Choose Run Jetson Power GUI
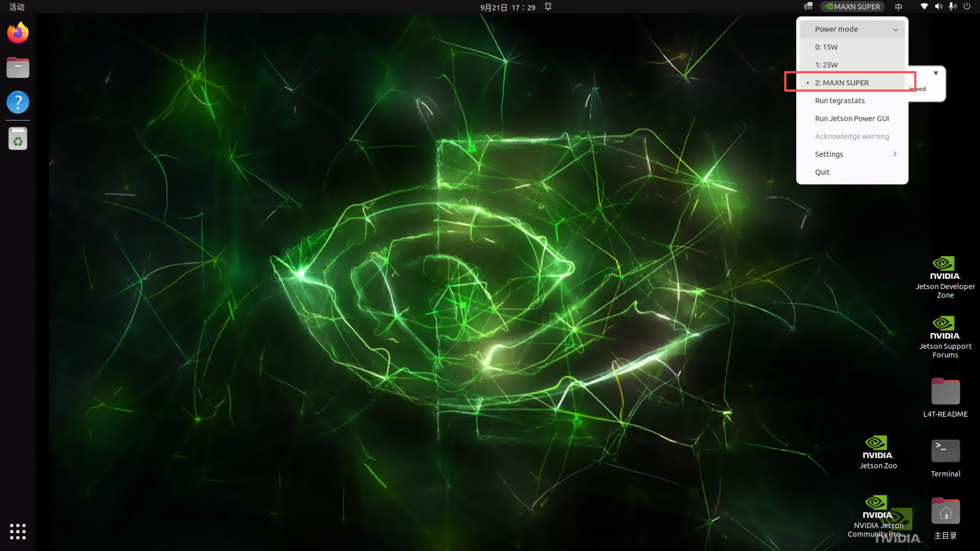980x551 pixels. pyautogui.click(x=852, y=119)
